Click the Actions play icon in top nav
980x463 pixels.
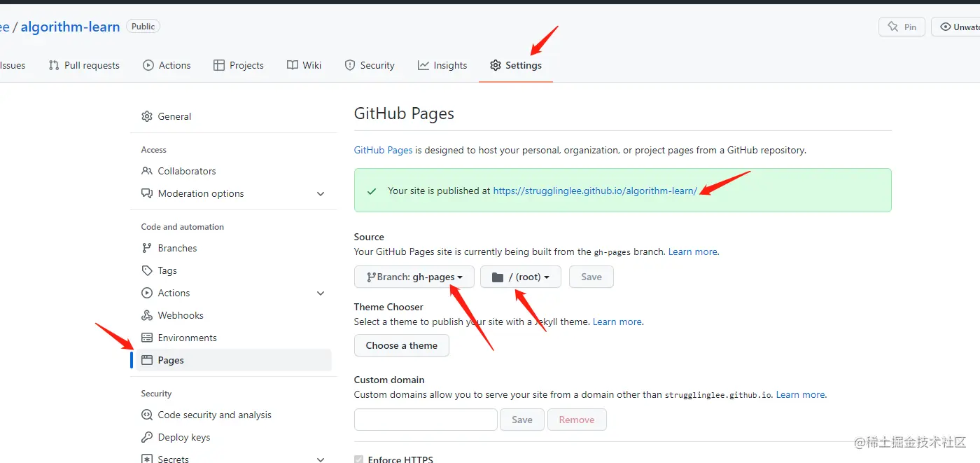[x=148, y=65]
